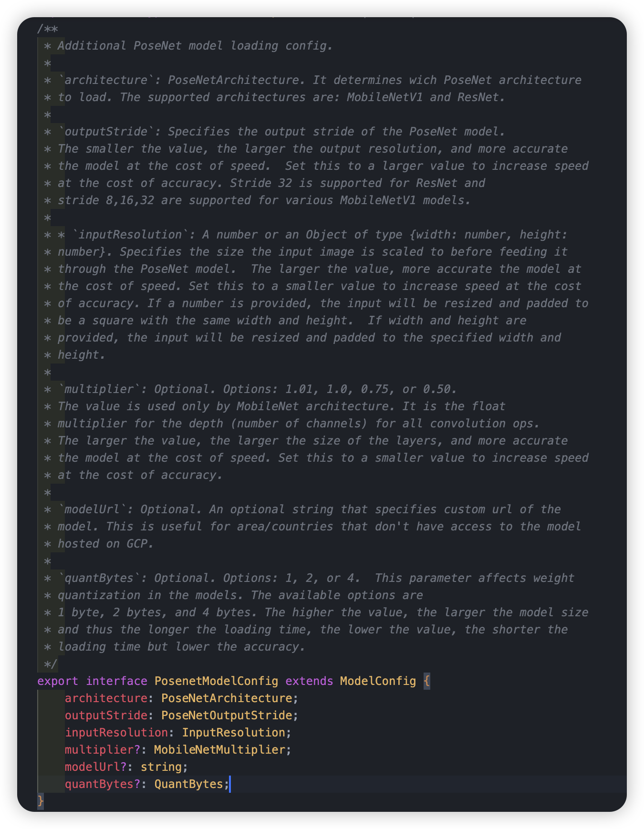This screenshot has height=829, width=644.
Task: Click the interface keyword
Action: tap(116, 681)
